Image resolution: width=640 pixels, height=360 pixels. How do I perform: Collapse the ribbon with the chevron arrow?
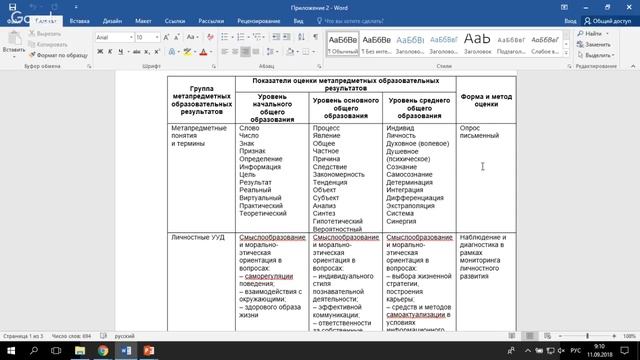click(x=633, y=66)
